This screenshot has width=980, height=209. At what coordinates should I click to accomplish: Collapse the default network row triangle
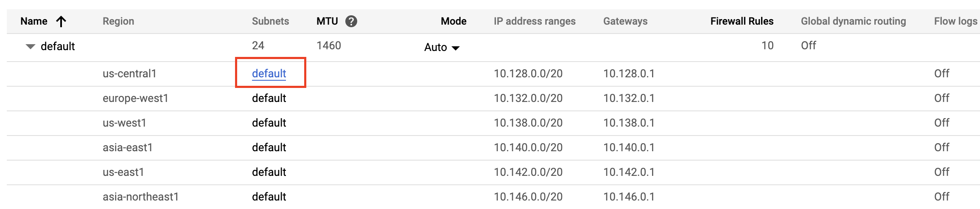pyautogui.click(x=30, y=46)
